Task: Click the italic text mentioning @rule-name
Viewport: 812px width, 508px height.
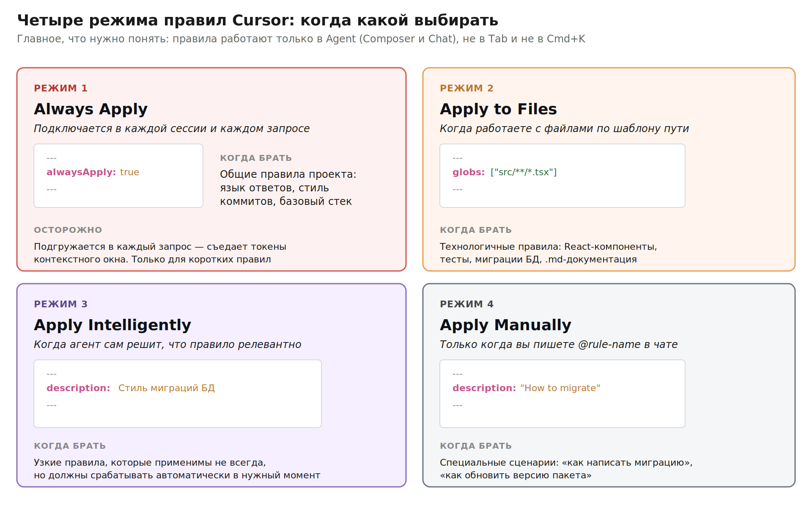Action: tap(559, 345)
